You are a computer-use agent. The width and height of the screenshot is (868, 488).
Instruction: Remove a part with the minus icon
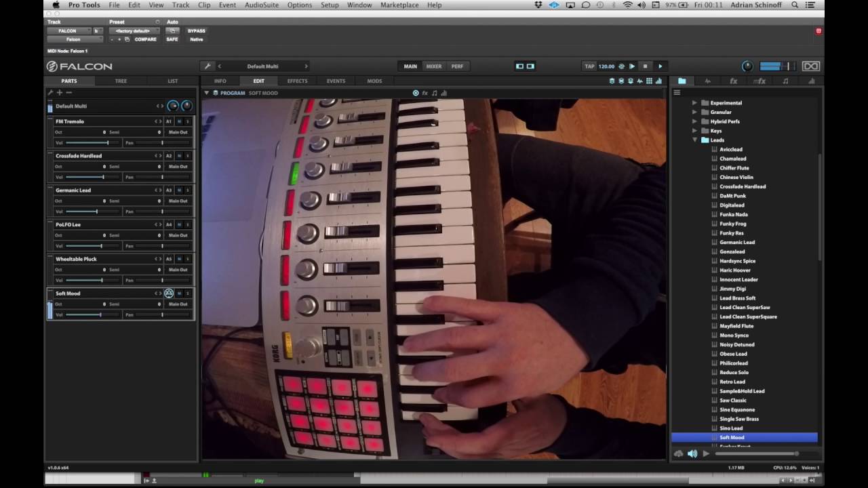pos(68,92)
